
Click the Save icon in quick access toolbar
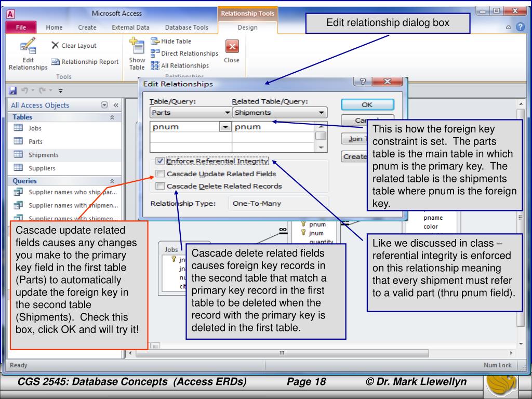(13, 90)
